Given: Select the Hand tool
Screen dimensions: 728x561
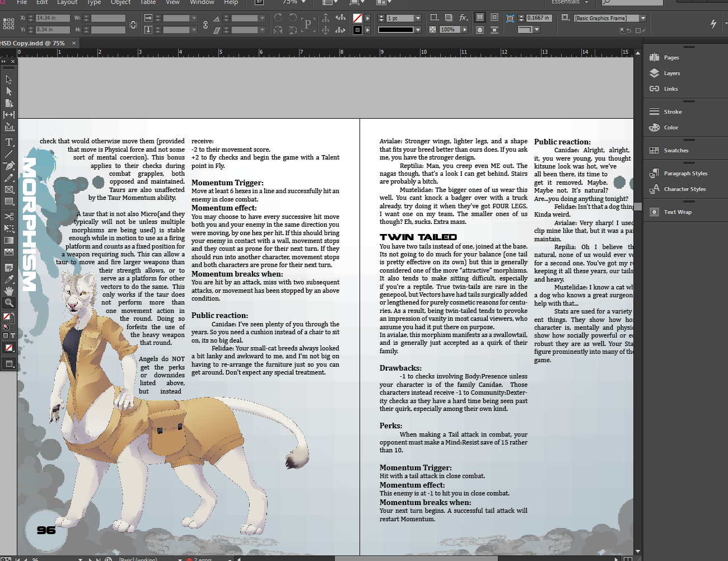Looking at the screenshot, I should [9, 291].
